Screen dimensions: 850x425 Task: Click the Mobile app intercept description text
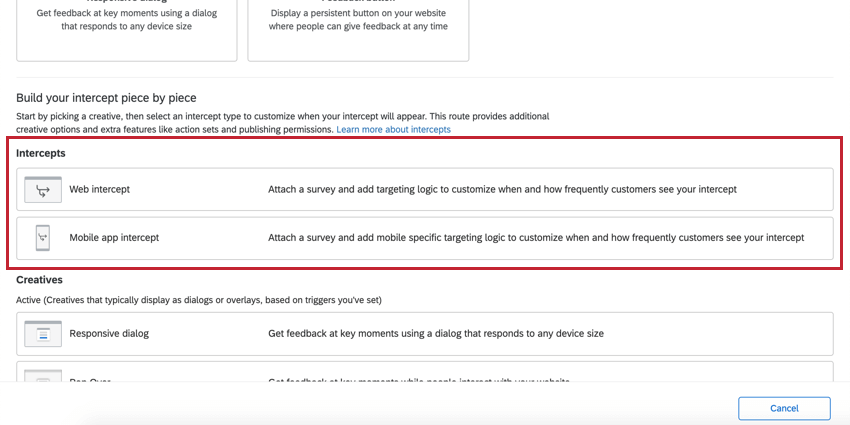click(536, 237)
